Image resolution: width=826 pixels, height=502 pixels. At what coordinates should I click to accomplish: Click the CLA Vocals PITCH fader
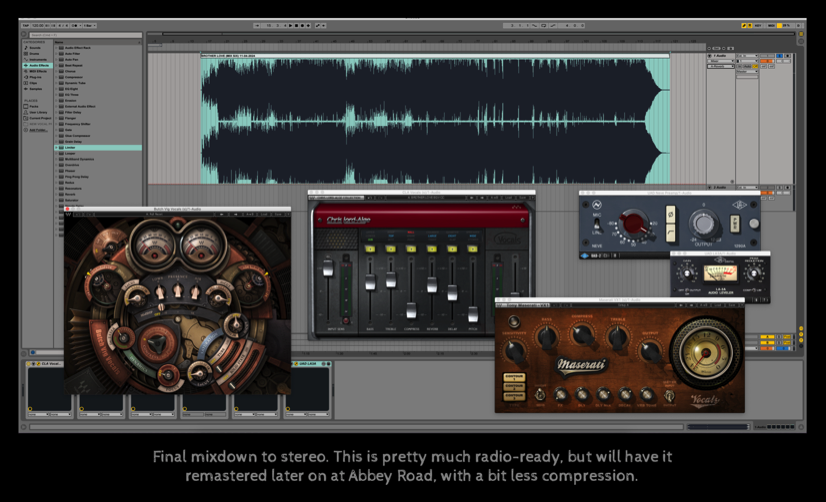pos(473,314)
